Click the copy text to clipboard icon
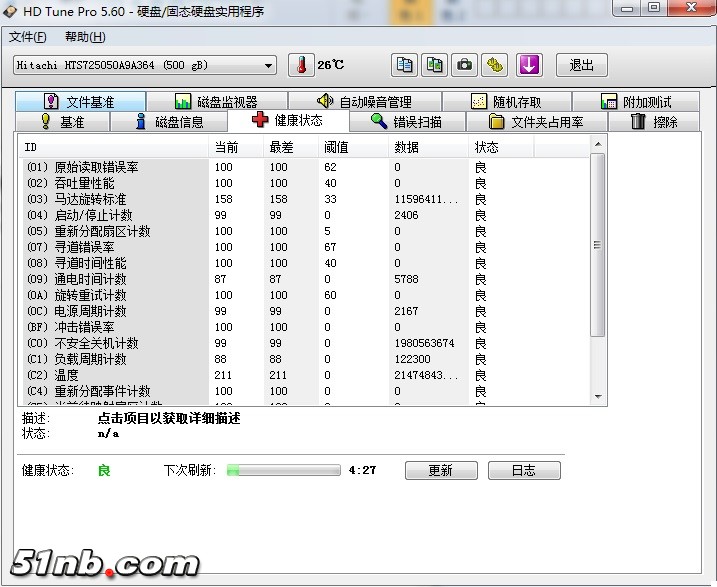The width and height of the screenshot is (717, 587). coord(404,65)
